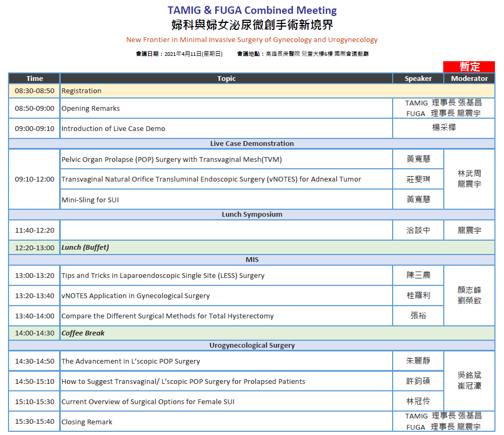The image size is (504, 435).
Task: Click moderator name "劉榮啟"
Action: 469,301
